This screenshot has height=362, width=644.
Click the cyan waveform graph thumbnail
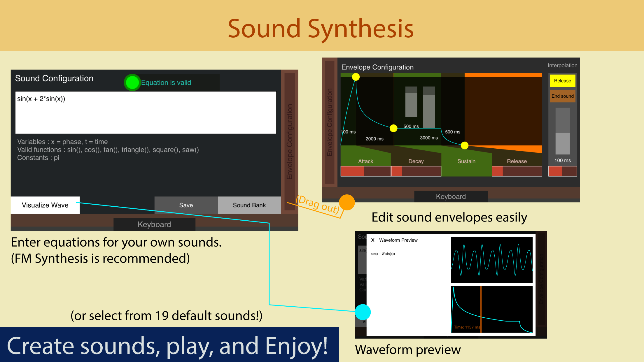click(x=492, y=260)
